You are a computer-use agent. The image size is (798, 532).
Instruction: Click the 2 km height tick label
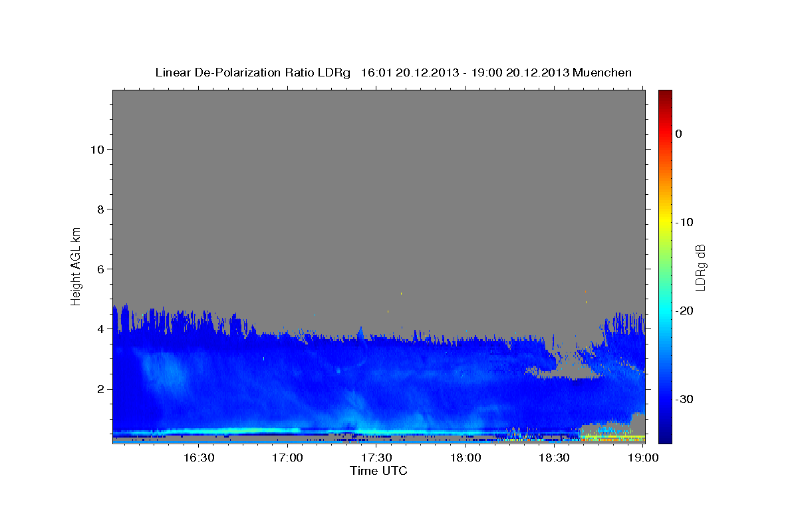coord(99,388)
